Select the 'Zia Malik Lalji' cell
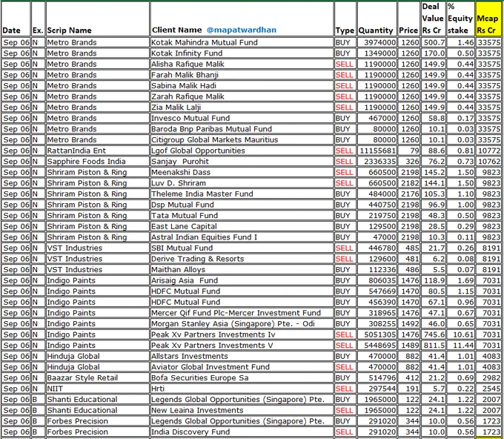The width and height of the screenshot is (504, 439). pyautogui.click(x=242, y=108)
